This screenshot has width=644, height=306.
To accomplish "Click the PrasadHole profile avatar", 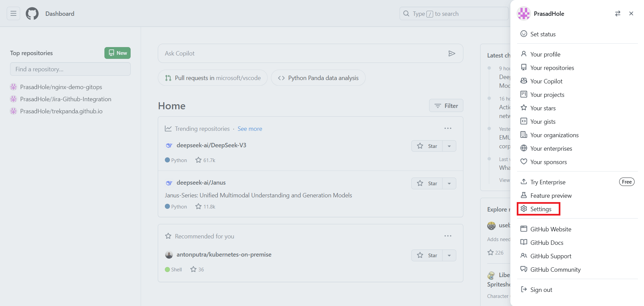I will click(523, 13).
